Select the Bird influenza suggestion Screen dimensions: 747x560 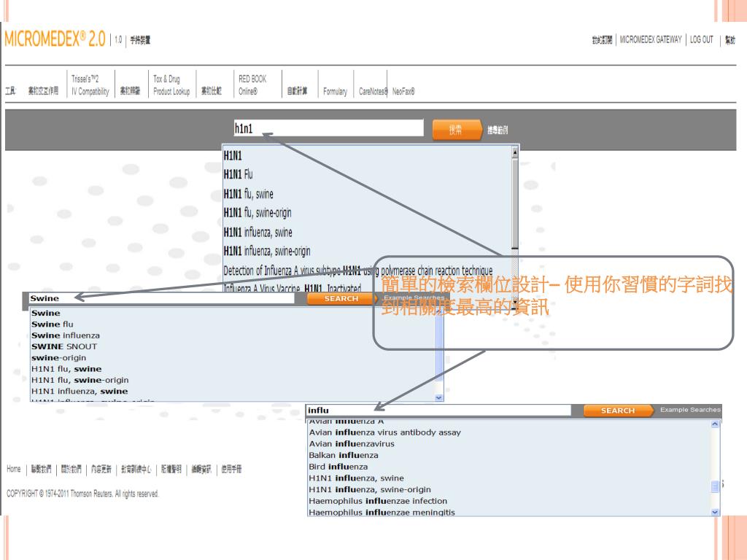point(338,467)
